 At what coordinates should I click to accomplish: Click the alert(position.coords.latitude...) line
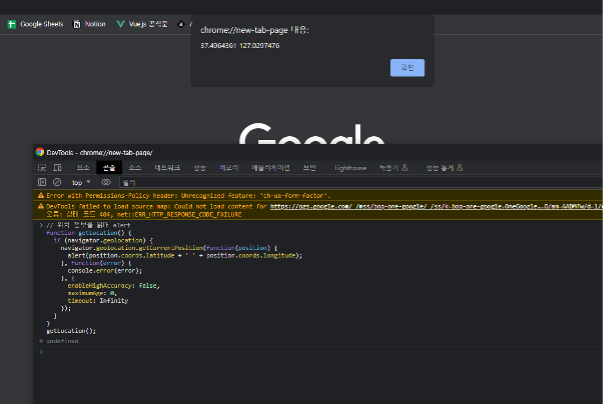click(x=185, y=255)
